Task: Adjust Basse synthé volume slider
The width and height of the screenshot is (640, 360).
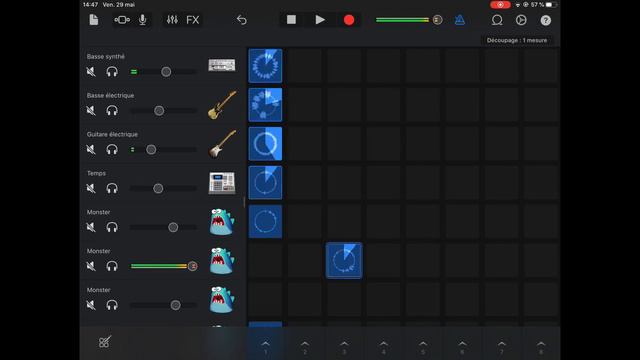Action: (163, 72)
